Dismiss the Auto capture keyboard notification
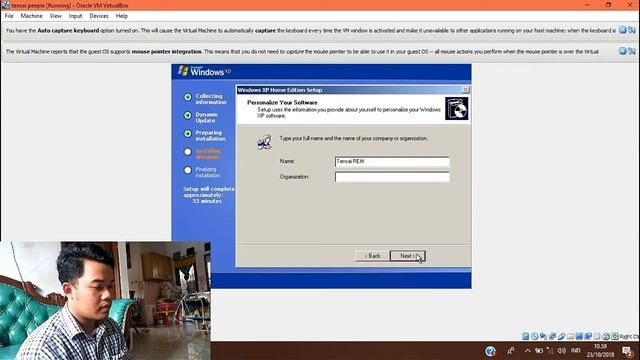Viewport: 640px width, 360px height. pos(622,30)
